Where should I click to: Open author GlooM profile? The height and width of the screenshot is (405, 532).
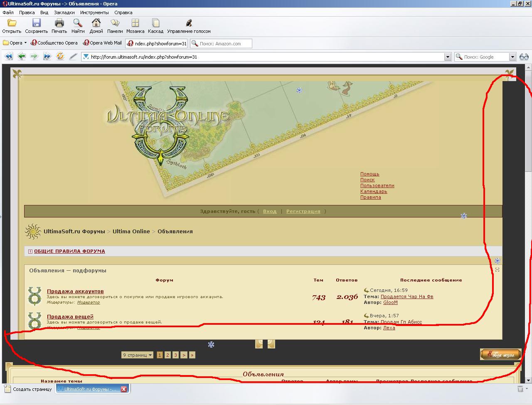[390, 302]
